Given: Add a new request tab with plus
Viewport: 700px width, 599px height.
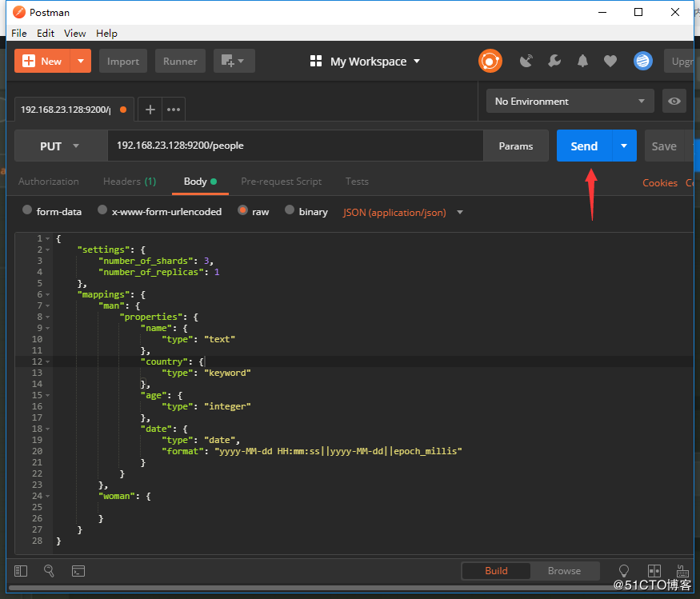Looking at the screenshot, I should (150, 110).
